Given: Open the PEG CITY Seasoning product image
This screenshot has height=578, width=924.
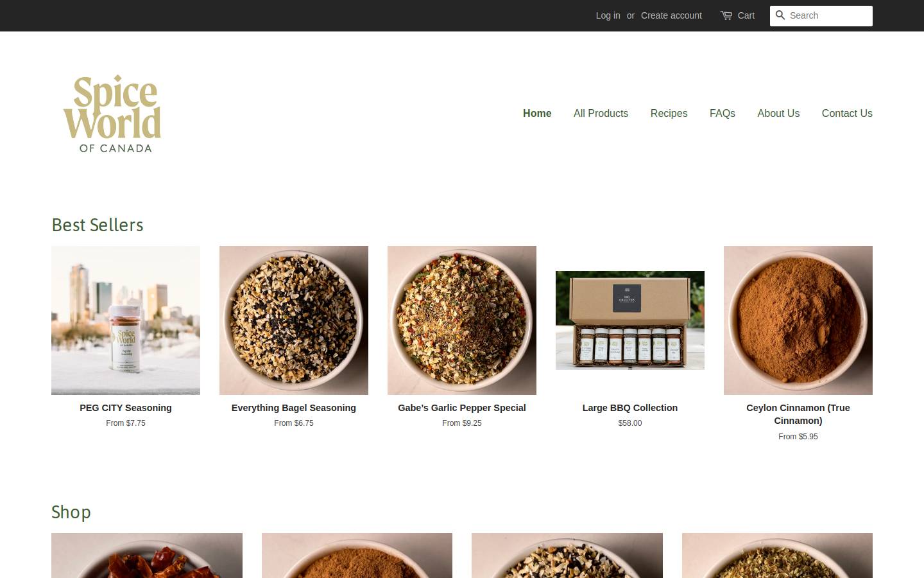Looking at the screenshot, I should pyautogui.click(x=126, y=320).
